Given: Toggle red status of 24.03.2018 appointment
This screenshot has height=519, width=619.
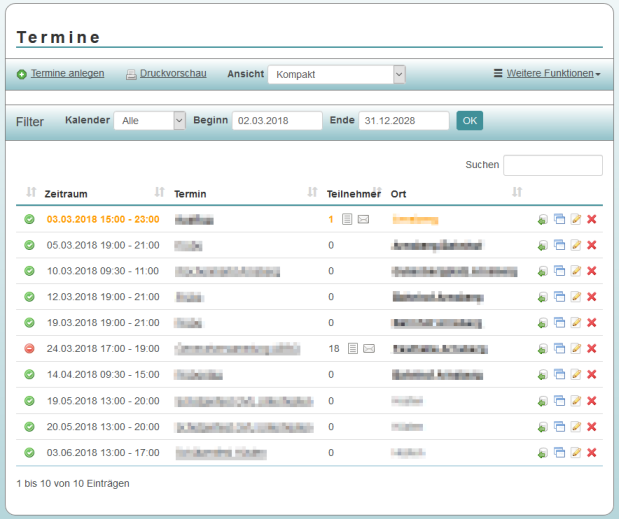Looking at the screenshot, I should 30,349.
